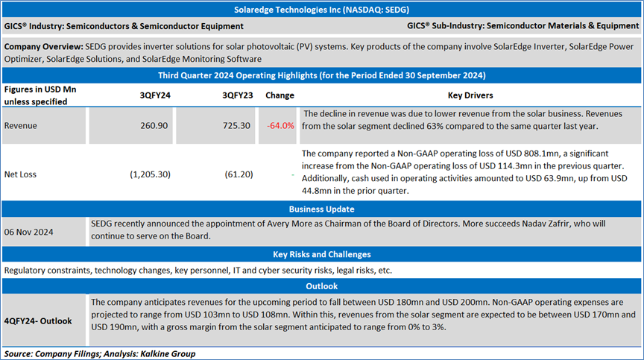Click the Non-GAAP operating loss driver text
The width and height of the screenshot is (644, 360).
pyautogui.click(x=464, y=172)
